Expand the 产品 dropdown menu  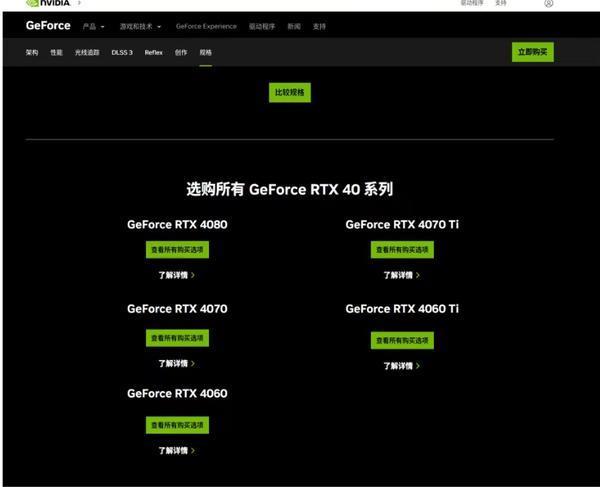click(93, 26)
